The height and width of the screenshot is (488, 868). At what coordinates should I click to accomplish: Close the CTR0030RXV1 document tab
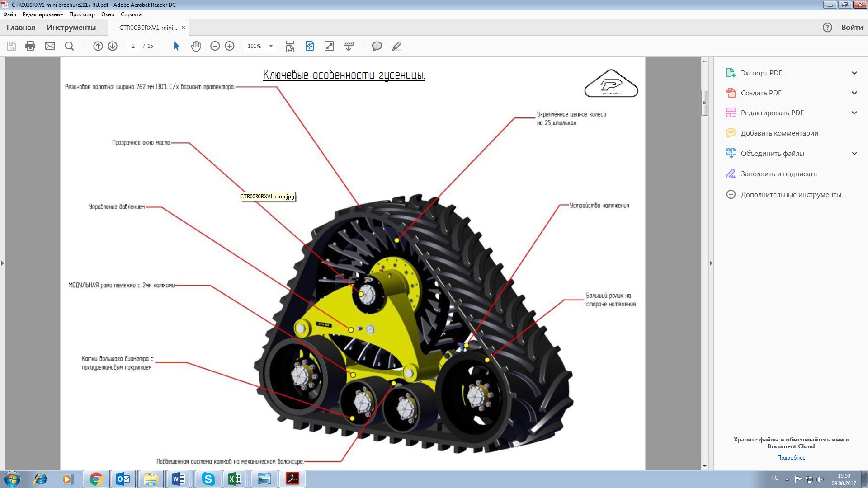click(x=183, y=28)
